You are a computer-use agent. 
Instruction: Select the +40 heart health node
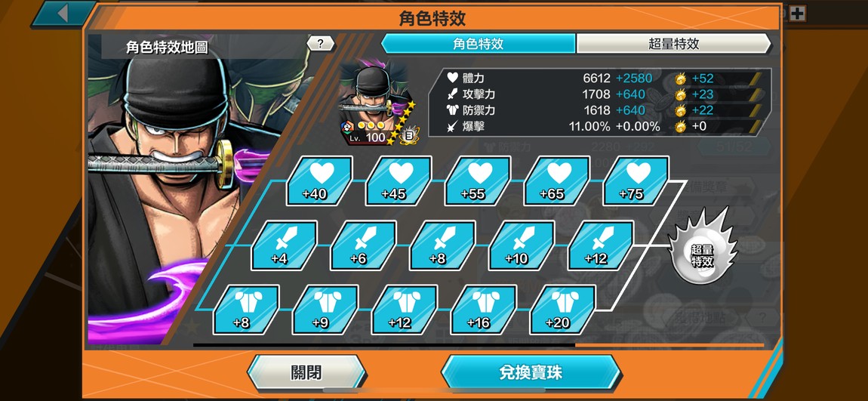pyautogui.click(x=319, y=180)
